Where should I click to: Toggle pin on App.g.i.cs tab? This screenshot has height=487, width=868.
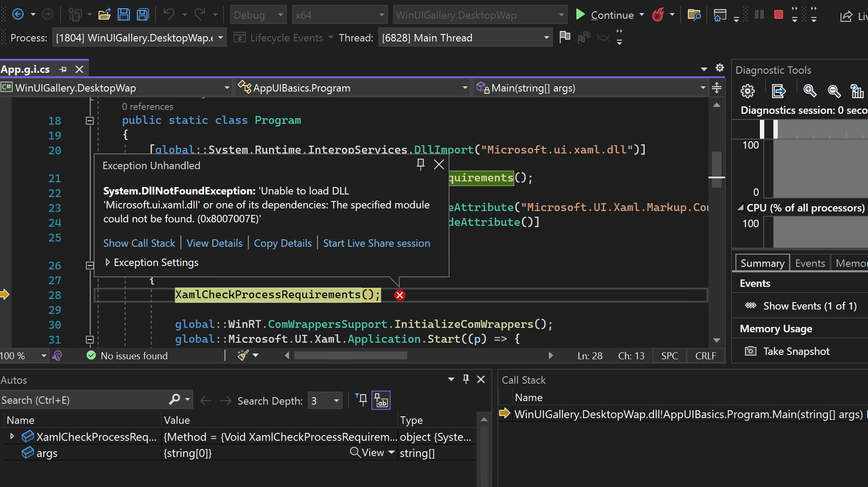[x=63, y=69]
